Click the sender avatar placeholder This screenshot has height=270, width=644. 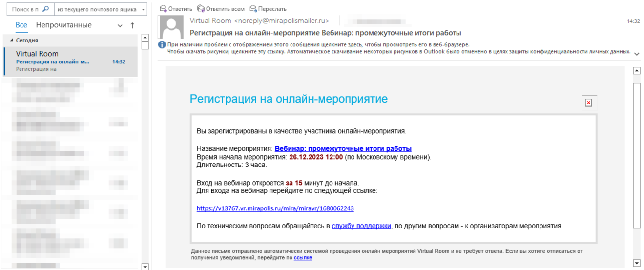(x=171, y=27)
